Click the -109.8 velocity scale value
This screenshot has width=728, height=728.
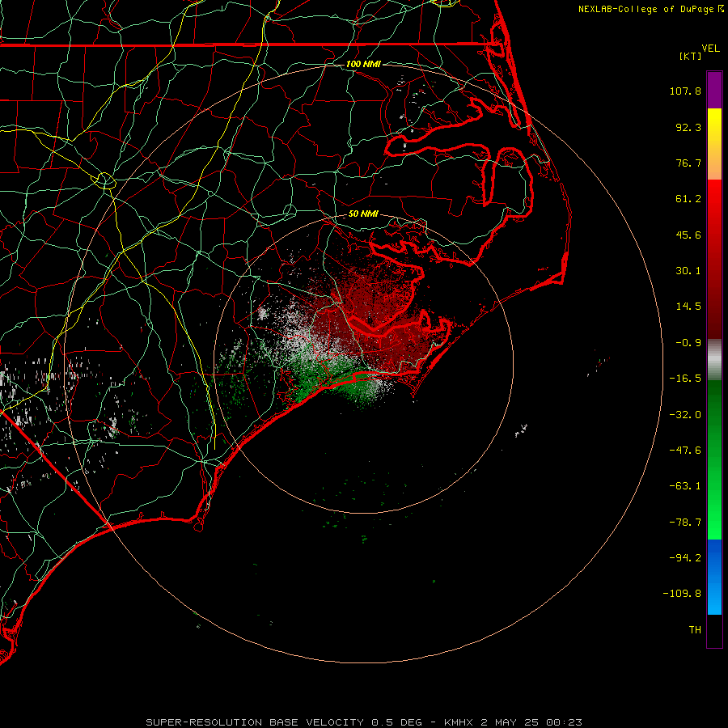682,594
